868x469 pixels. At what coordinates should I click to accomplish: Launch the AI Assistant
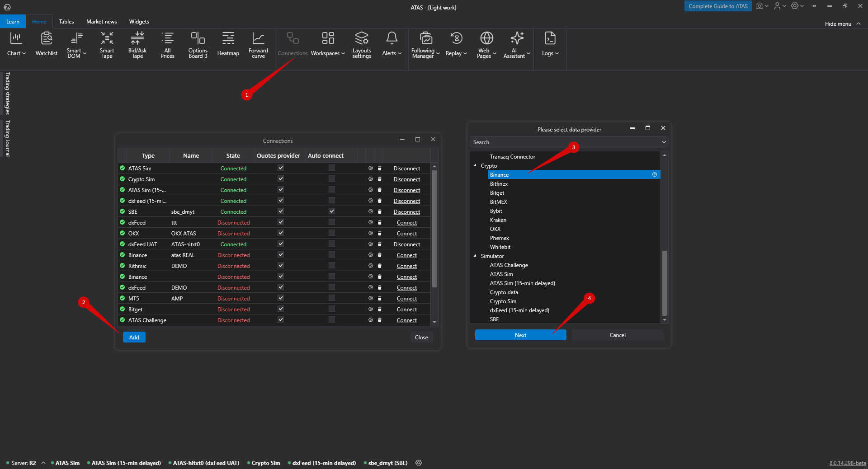517,45
